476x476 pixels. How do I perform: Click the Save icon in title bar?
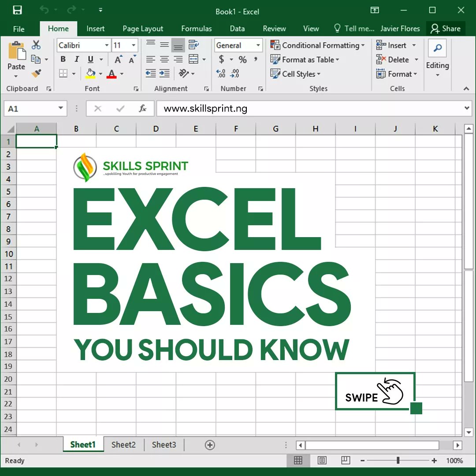(x=17, y=10)
